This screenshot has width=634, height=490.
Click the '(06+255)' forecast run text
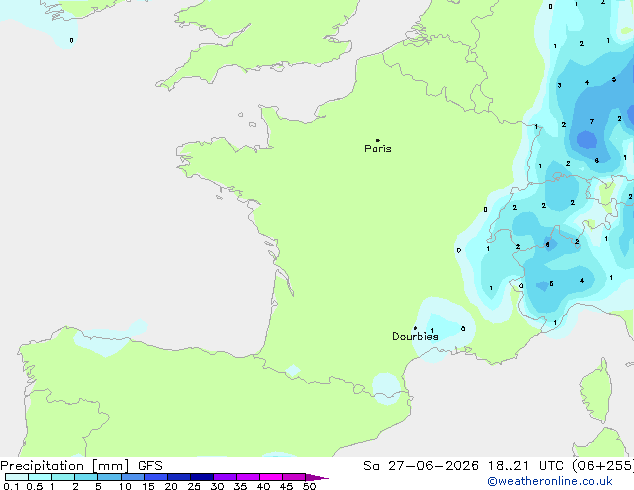click(x=603, y=466)
